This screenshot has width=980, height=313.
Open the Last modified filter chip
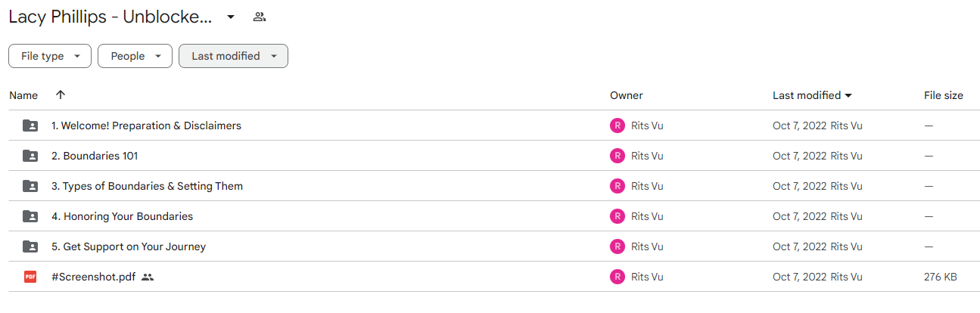tap(233, 56)
